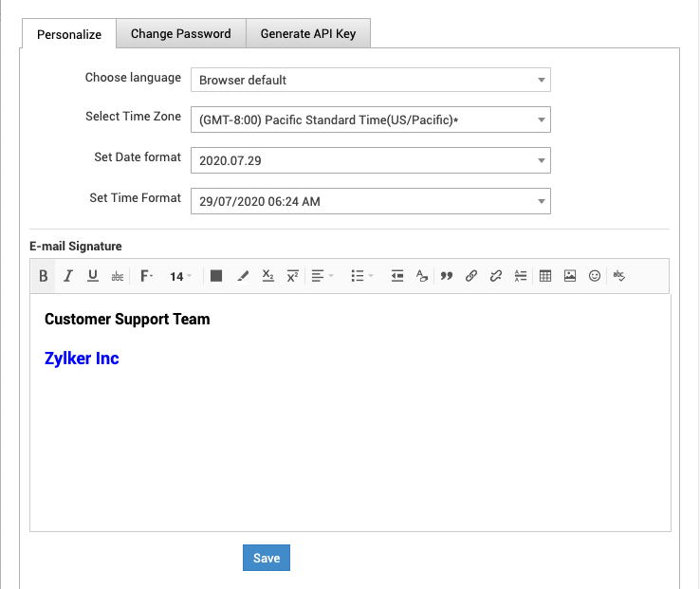Insert a hyperlink into the signature

tap(471, 276)
